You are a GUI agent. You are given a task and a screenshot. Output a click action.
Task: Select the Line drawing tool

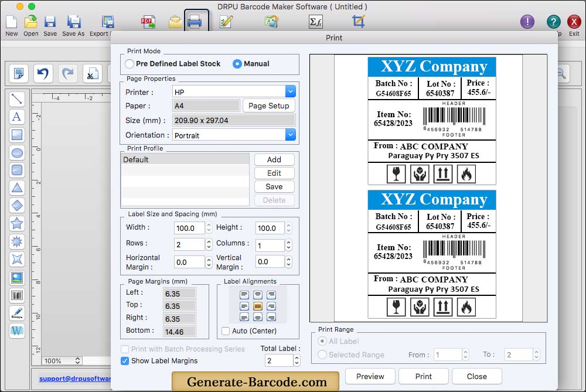17,99
